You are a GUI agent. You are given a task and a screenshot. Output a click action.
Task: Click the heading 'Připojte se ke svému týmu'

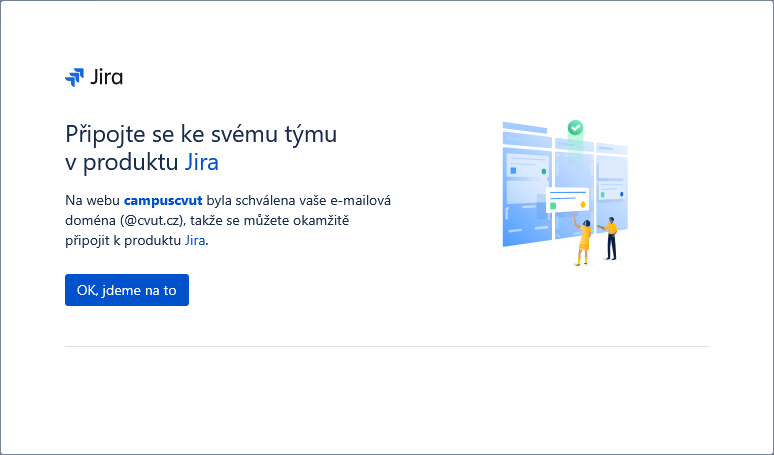pos(201,134)
